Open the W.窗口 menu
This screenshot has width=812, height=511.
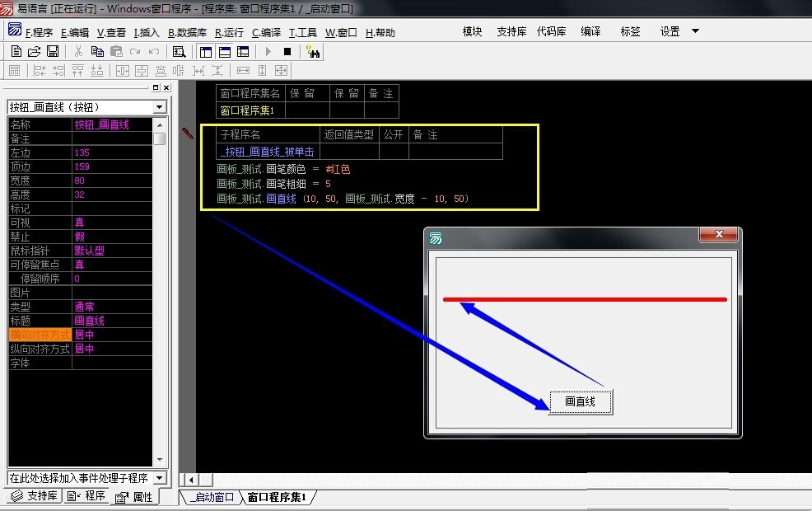341,33
